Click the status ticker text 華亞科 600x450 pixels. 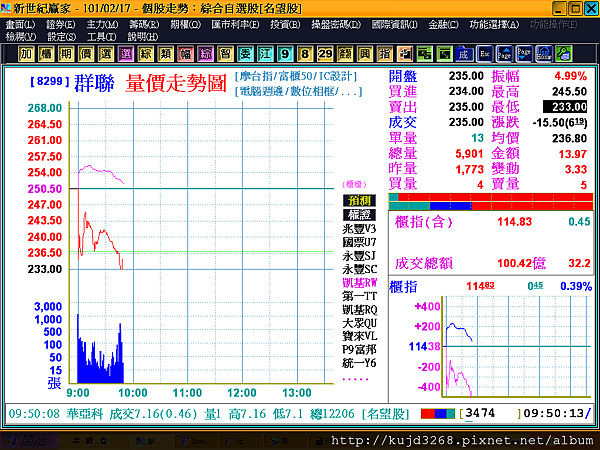click(x=85, y=414)
